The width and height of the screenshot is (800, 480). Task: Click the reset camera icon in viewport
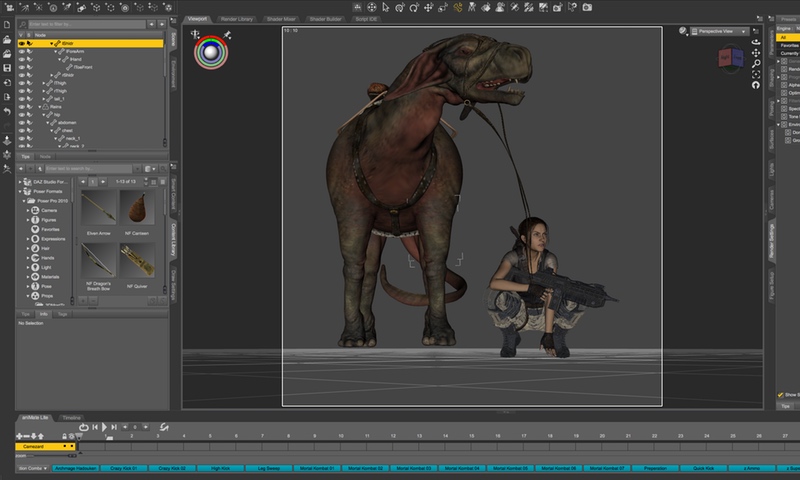tap(754, 86)
